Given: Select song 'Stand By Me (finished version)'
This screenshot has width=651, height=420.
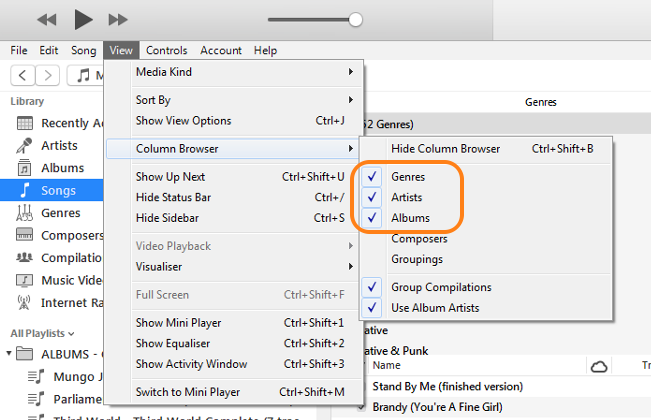Looking at the screenshot, I should click(448, 387).
